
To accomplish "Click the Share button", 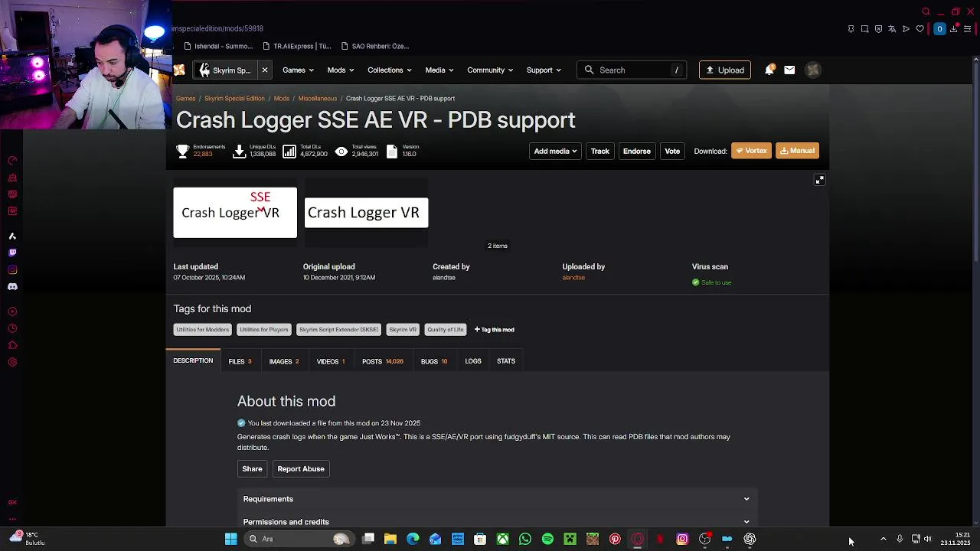I will pos(252,469).
